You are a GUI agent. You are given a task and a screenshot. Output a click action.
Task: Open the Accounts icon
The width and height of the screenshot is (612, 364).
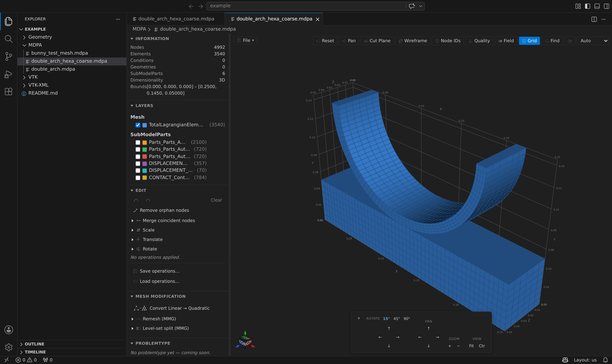[x=9, y=330]
